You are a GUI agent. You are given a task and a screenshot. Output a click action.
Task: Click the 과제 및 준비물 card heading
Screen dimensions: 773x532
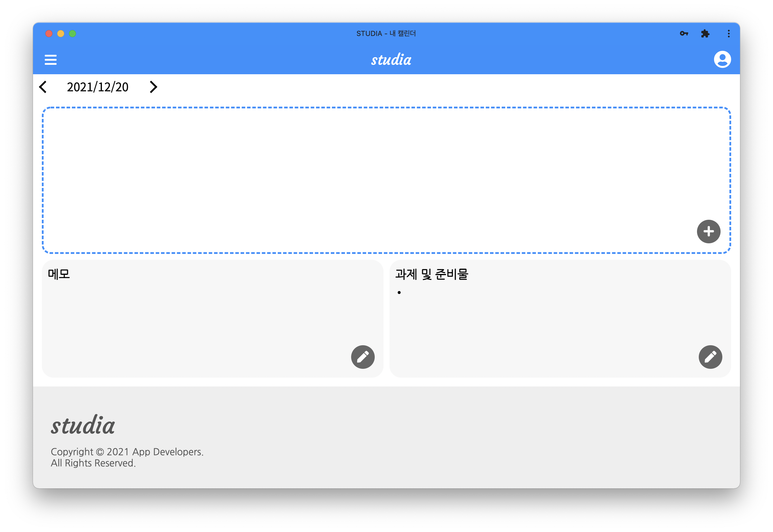tap(432, 274)
